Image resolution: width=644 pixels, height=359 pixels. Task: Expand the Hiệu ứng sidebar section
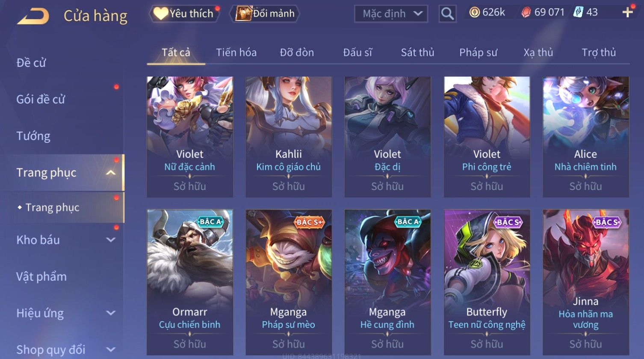[111, 313]
